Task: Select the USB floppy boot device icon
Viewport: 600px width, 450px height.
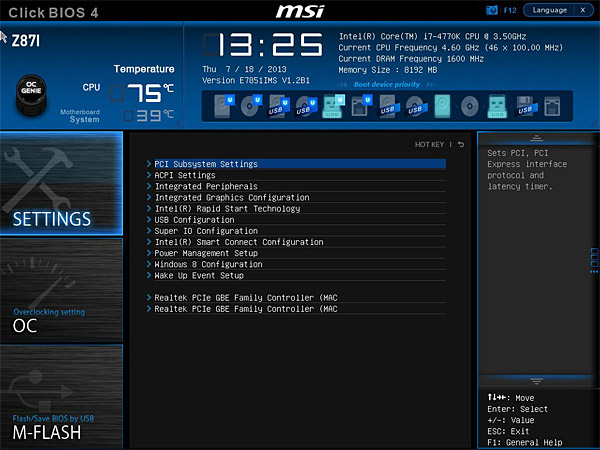Action: point(527,106)
